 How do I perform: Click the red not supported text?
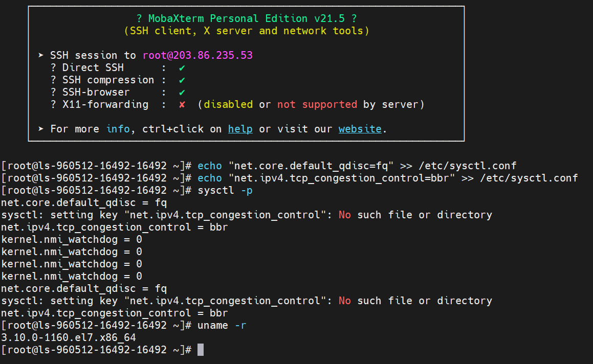pos(317,104)
